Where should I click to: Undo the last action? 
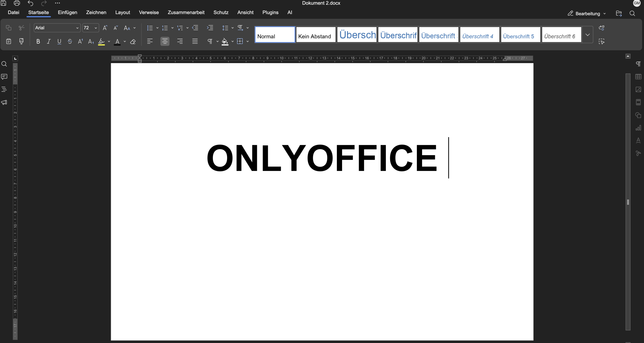[30, 3]
